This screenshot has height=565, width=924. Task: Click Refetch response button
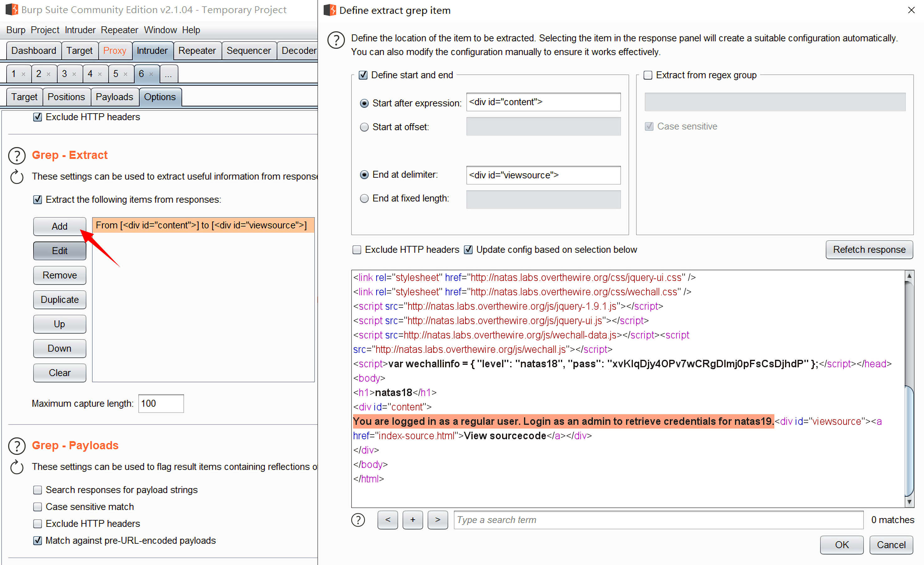click(x=869, y=250)
